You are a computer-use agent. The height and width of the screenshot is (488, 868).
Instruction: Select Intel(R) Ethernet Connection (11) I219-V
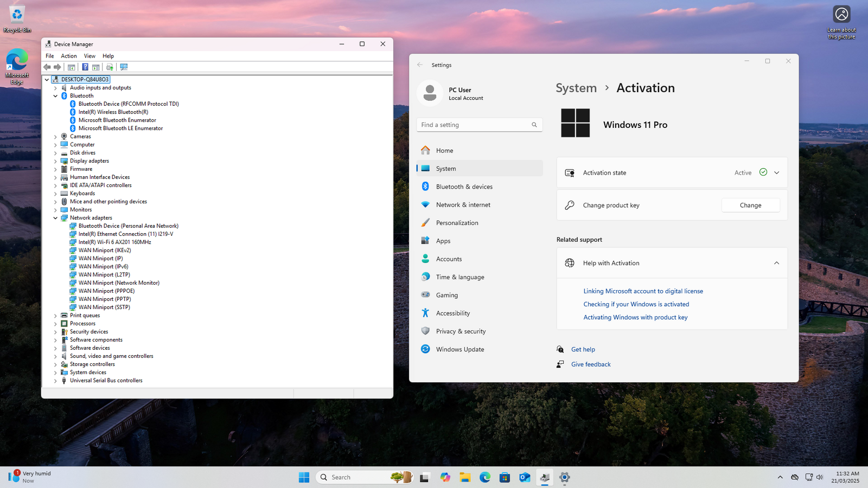point(126,234)
